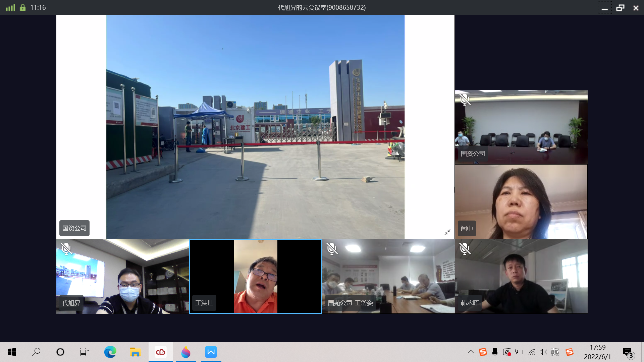Open Windows search from the taskbar
Screen dimensions: 644x362
pyautogui.click(x=36, y=352)
